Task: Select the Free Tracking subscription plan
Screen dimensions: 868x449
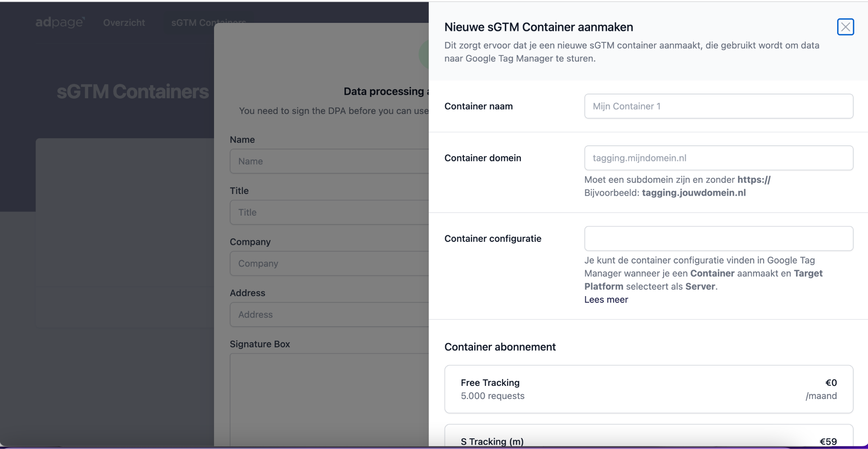Action: click(648, 389)
